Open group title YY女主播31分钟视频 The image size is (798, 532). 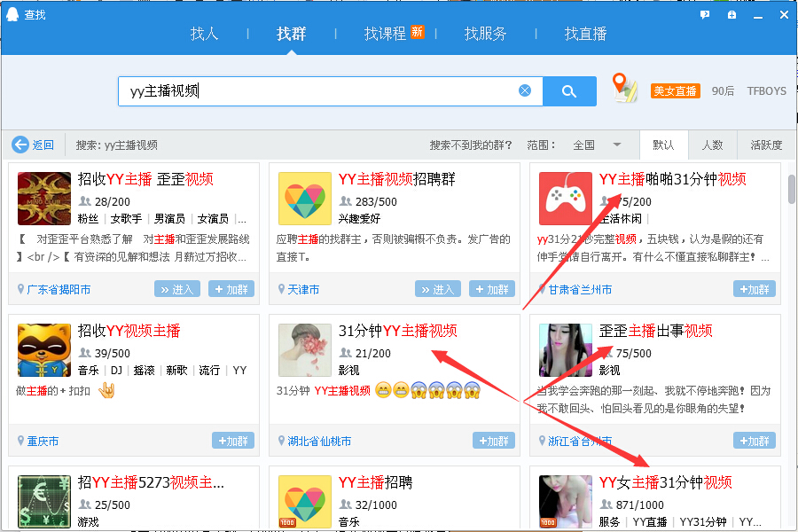point(666,482)
